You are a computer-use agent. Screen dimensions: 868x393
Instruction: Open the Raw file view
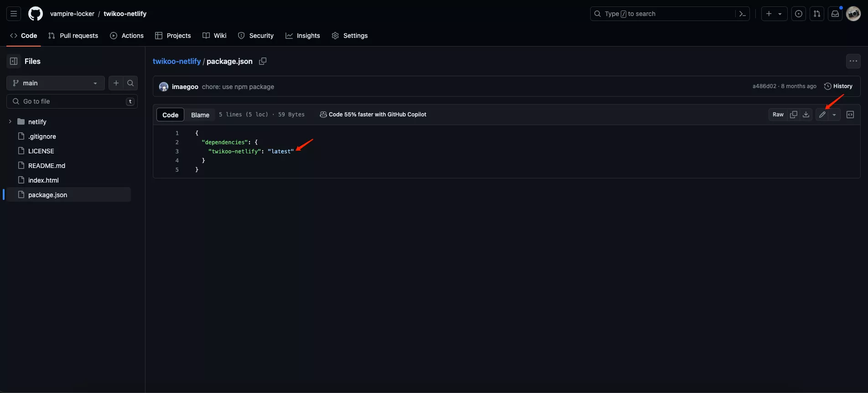(x=778, y=115)
